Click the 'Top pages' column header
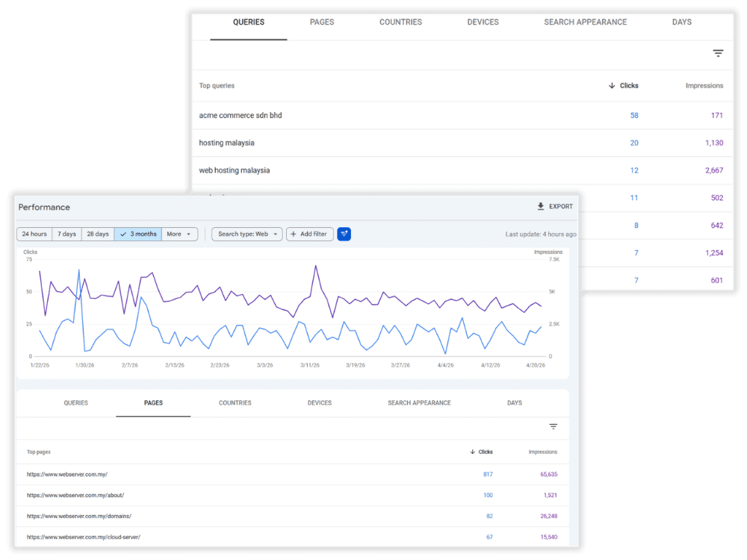Image resolution: width=747 pixels, height=560 pixels. tap(39, 452)
